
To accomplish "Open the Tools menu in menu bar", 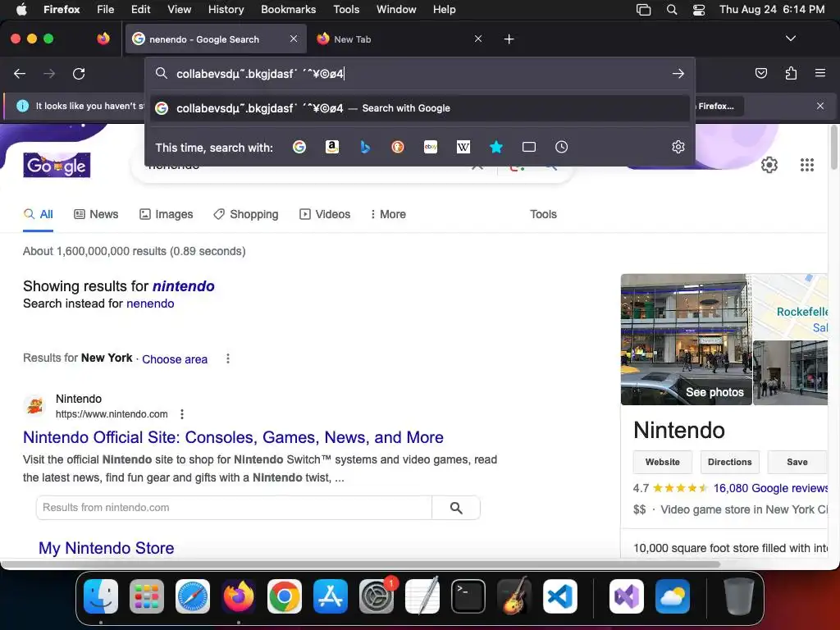I will (x=346, y=10).
